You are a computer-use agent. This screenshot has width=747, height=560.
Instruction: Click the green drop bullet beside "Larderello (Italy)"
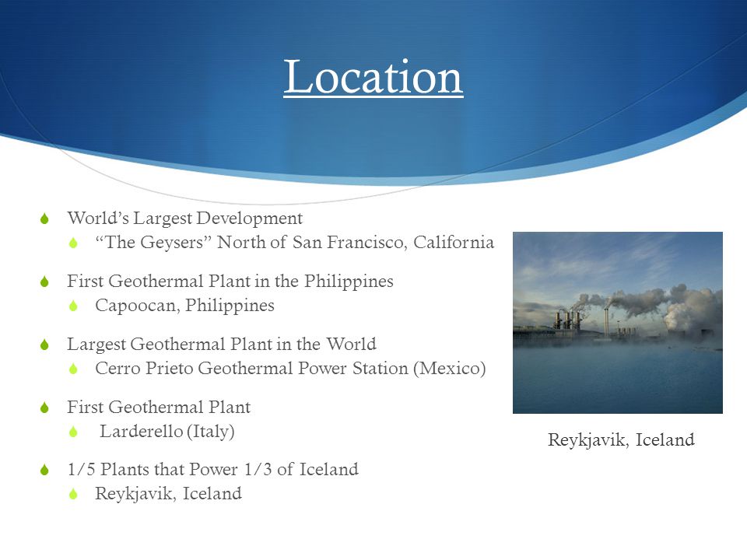pyautogui.click(x=73, y=432)
